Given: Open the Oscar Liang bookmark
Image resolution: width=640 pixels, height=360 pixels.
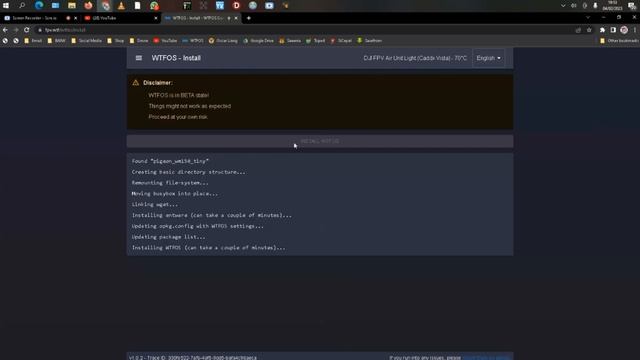Looking at the screenshot, I should click(223, 41).
